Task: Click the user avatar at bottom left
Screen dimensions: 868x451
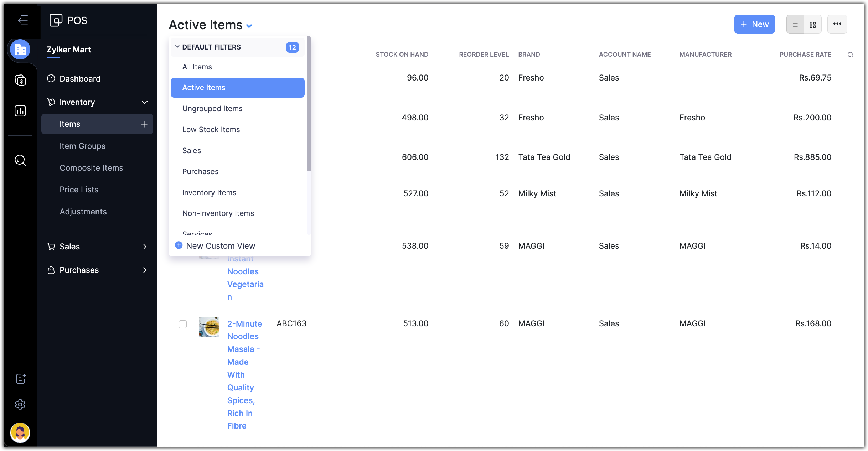Action: tap(20, 432)
